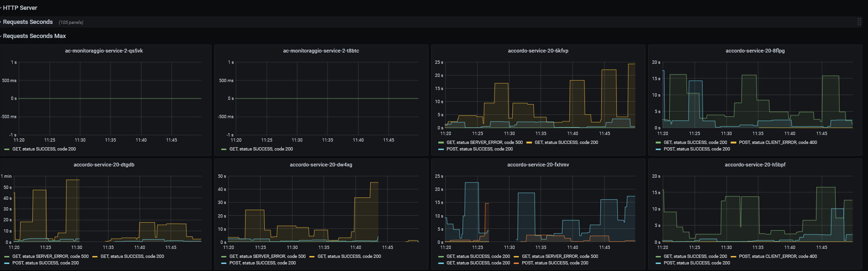The width and height of the screenshot is (868, 271).
Task: Click yellow GET SUCCESS swatch in dtgdb legend
Action: pos(95,256)
